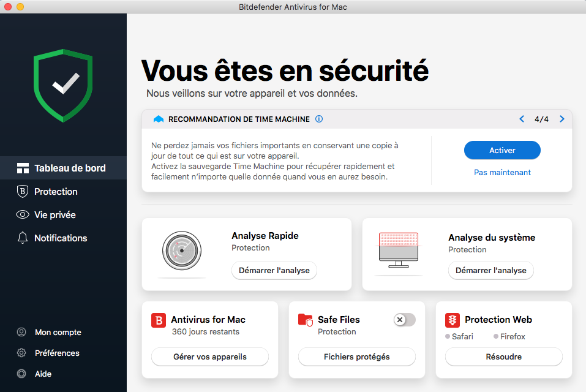
Task: Open Aide in the sidebar
Action: (x=43, y=374)
